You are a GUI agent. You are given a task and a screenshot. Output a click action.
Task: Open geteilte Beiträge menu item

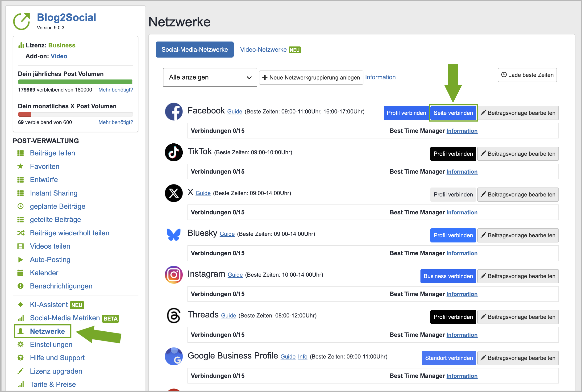click(55, 220)
